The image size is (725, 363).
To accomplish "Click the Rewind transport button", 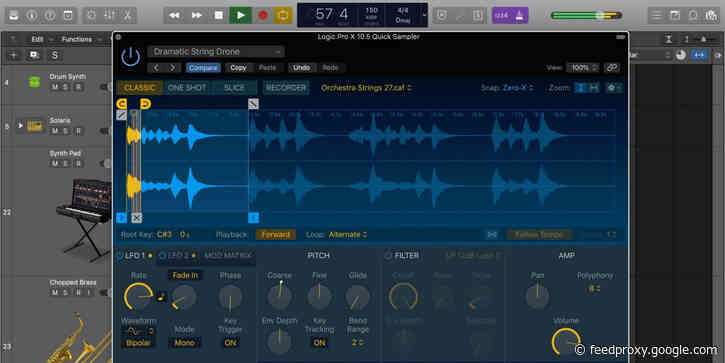I will [x=174, y=15].
